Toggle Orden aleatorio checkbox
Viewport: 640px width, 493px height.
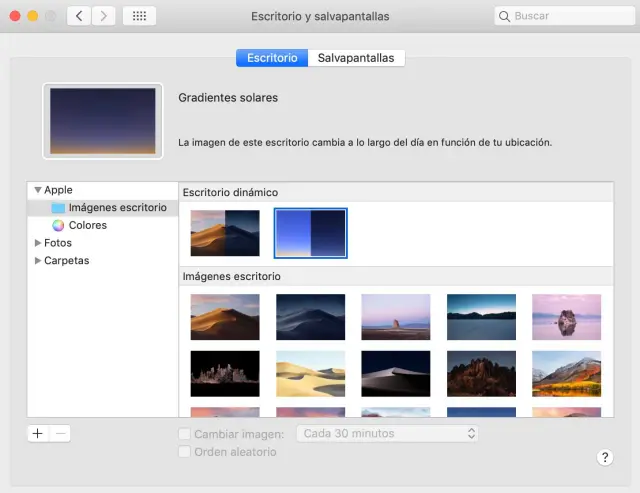point(184,452)
